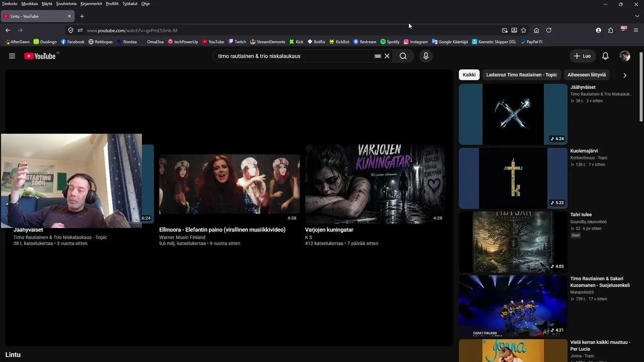
Task: Click the Lintu video title text
Action: coord(13,354)
